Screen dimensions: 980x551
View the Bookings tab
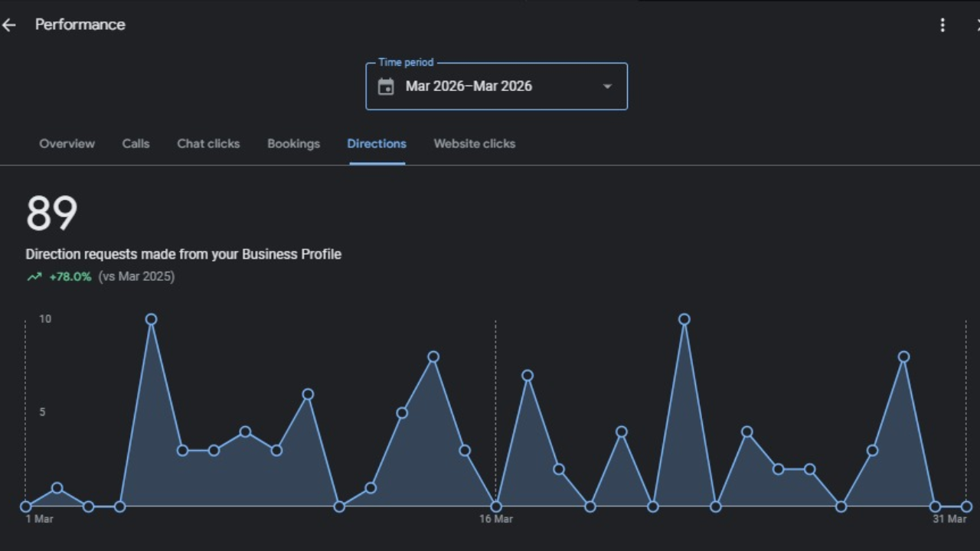pos(293,144)
